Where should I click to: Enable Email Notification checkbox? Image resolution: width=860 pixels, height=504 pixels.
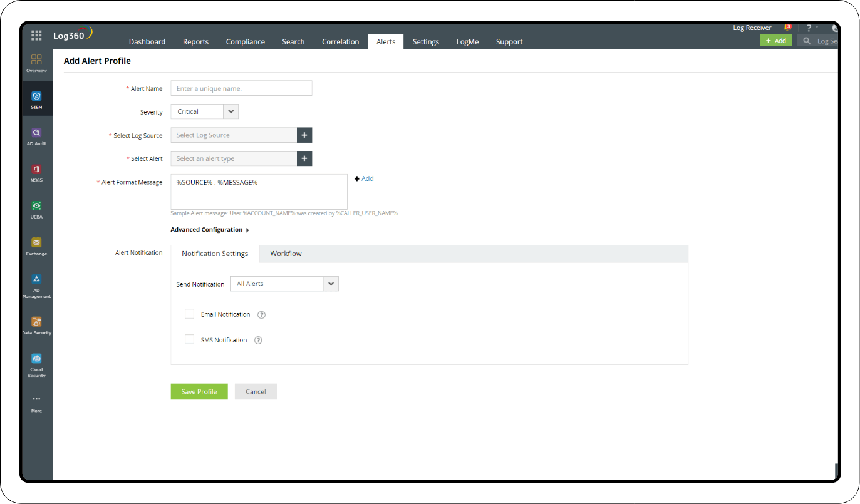[189, 314]
